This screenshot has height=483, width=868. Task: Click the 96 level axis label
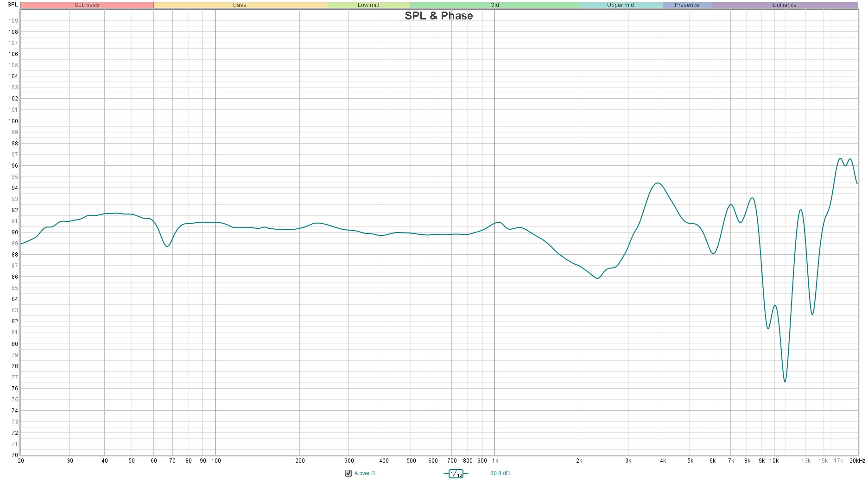coord(15,166)
